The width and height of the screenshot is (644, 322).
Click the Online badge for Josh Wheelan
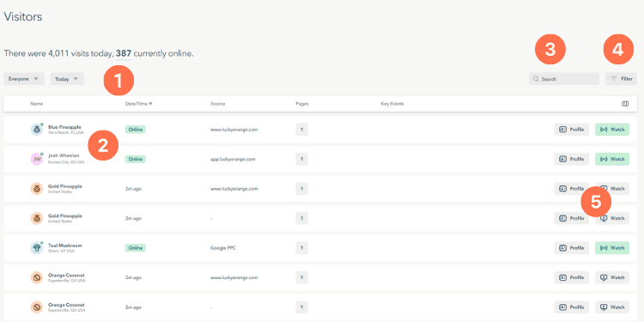click(x=135, y=159)
